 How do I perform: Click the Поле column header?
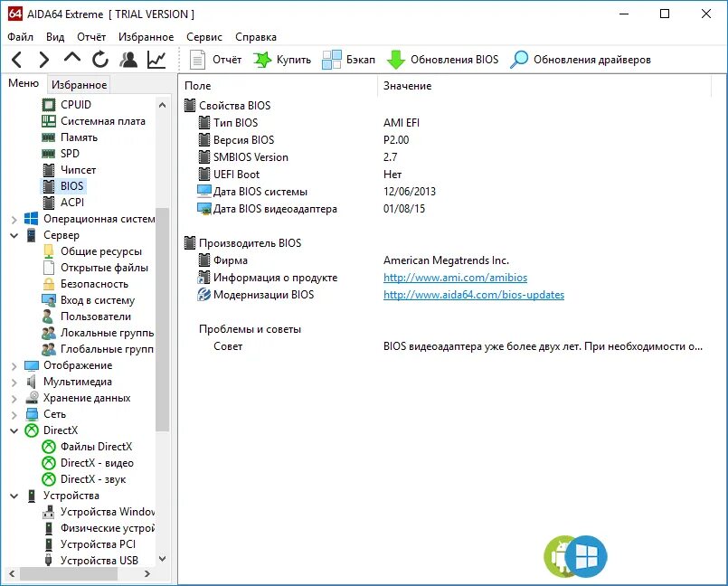pos(279,86)
